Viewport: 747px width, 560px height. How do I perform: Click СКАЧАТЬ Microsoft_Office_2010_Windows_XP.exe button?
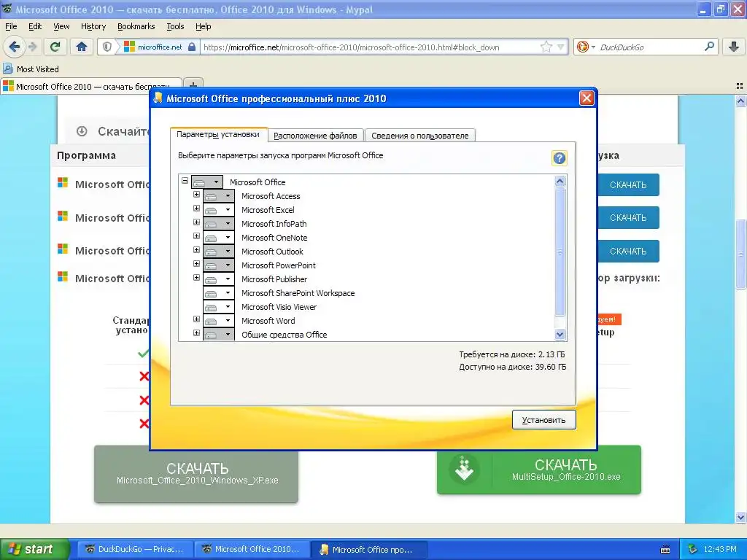(196, 473)
